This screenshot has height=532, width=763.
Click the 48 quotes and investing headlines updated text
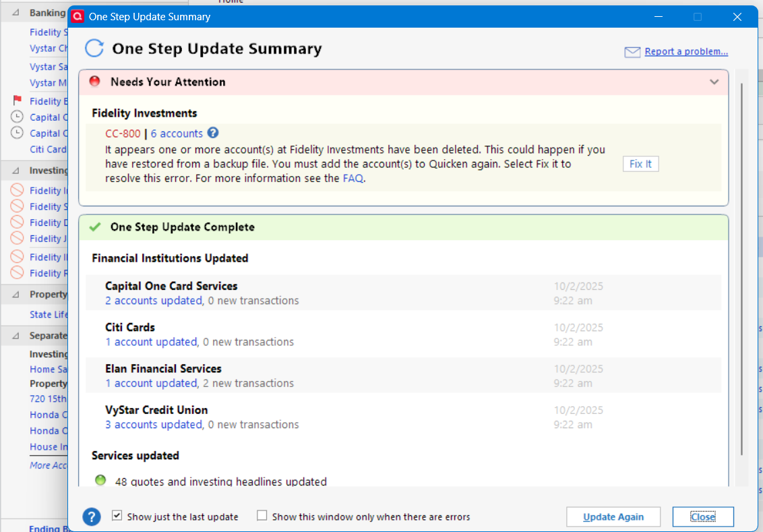(x=221, y=481)
